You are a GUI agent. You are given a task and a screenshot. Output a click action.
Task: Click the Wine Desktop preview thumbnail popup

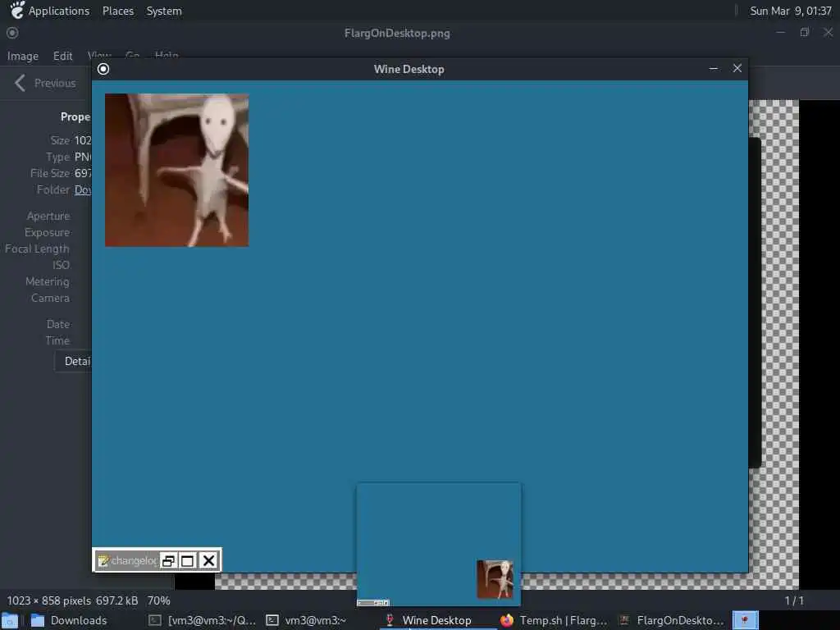439,545
